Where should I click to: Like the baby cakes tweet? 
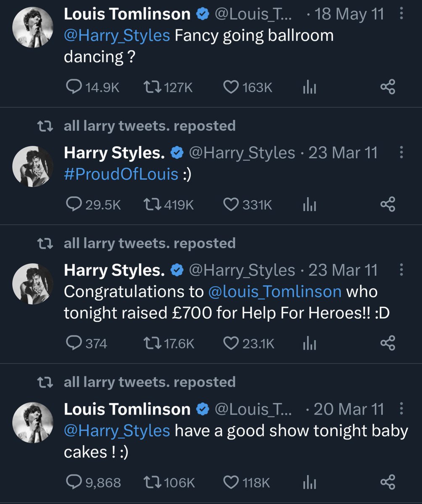pos(230,483)
